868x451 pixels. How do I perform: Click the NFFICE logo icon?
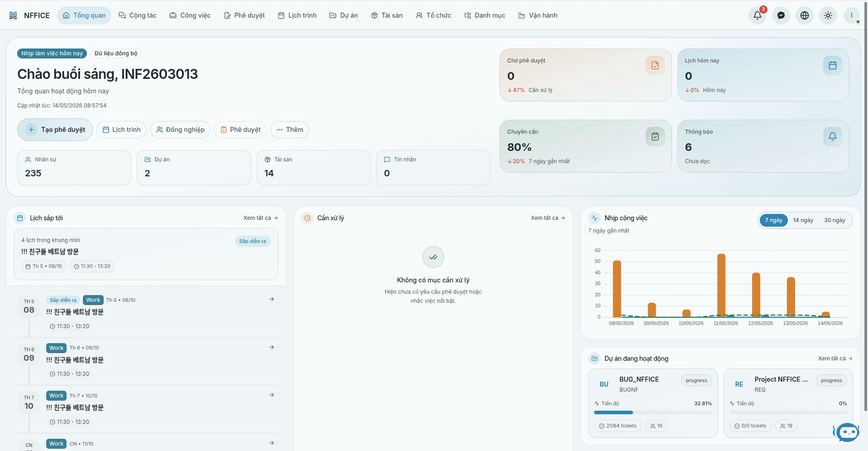click(x=13, y=15)
